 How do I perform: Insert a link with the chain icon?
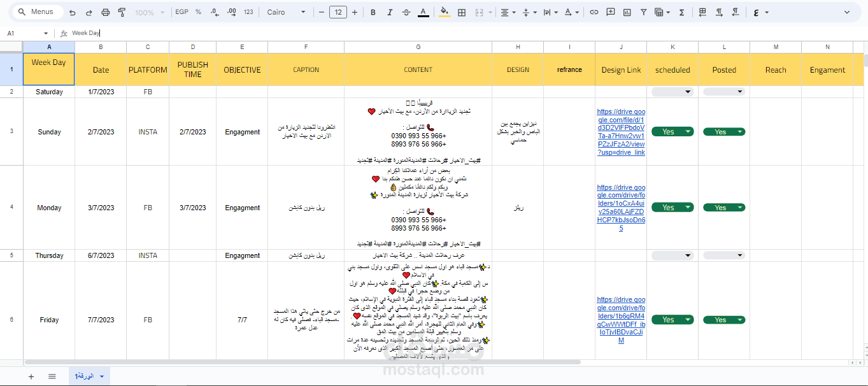[x=594, y=12]
